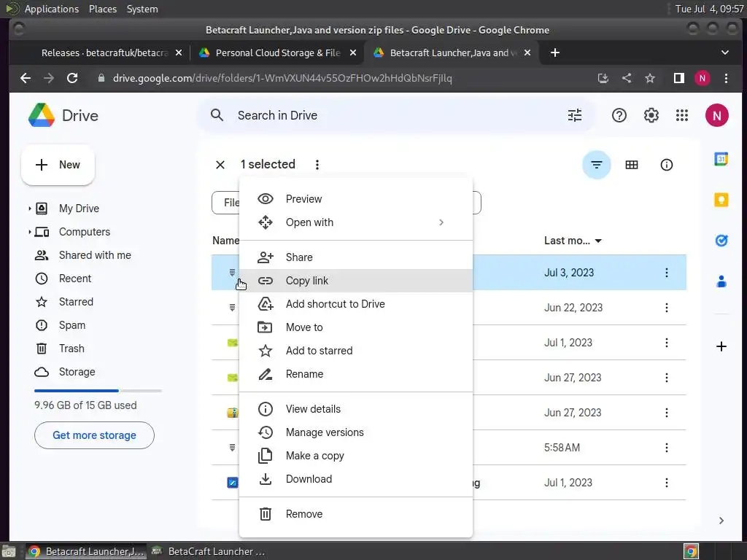
Task: Open Google Calendar side panel icon
Action: (721, 159)
